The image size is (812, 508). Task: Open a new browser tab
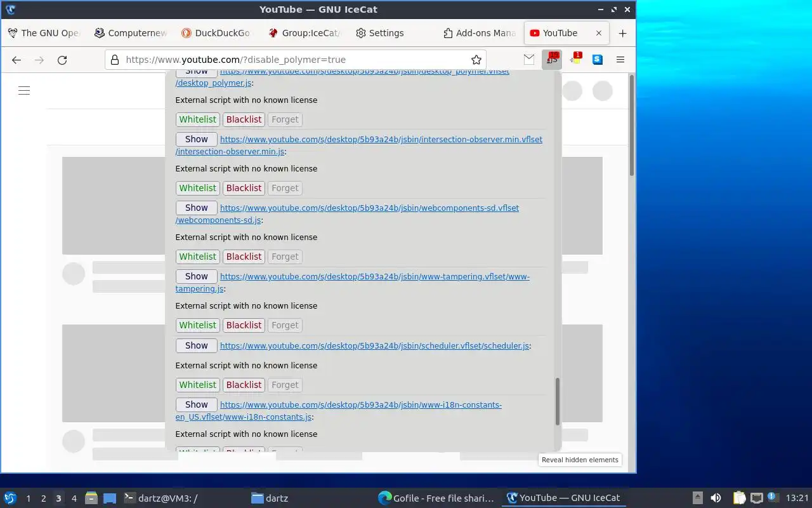pos(622,33)
